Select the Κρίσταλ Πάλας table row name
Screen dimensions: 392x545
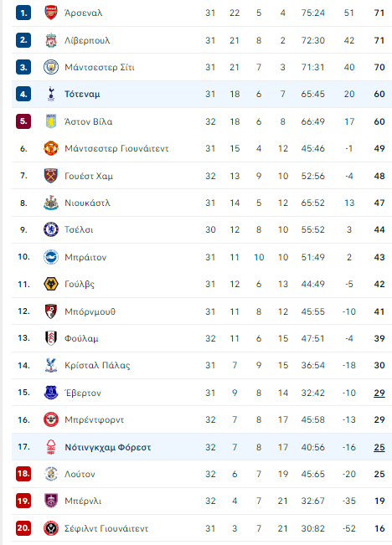pos(97,366)
